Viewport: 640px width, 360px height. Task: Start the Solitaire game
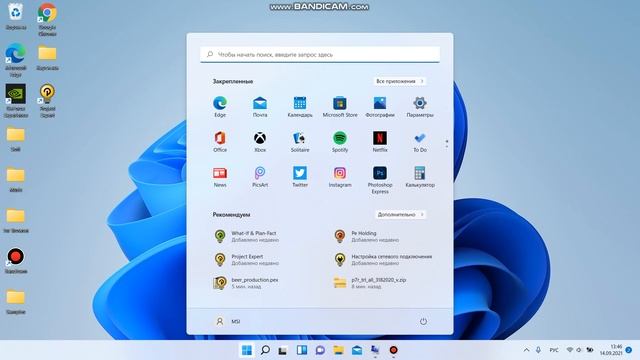tap(300, 142)
